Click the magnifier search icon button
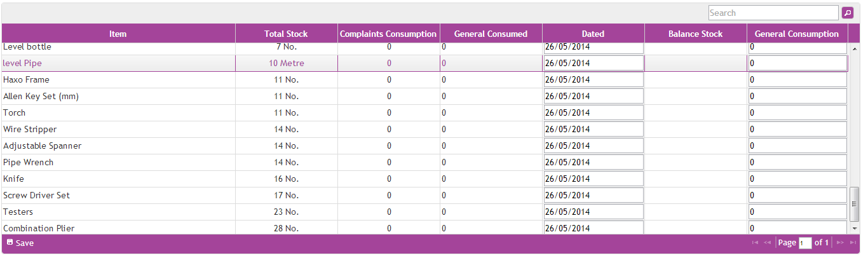 [848, 13]
